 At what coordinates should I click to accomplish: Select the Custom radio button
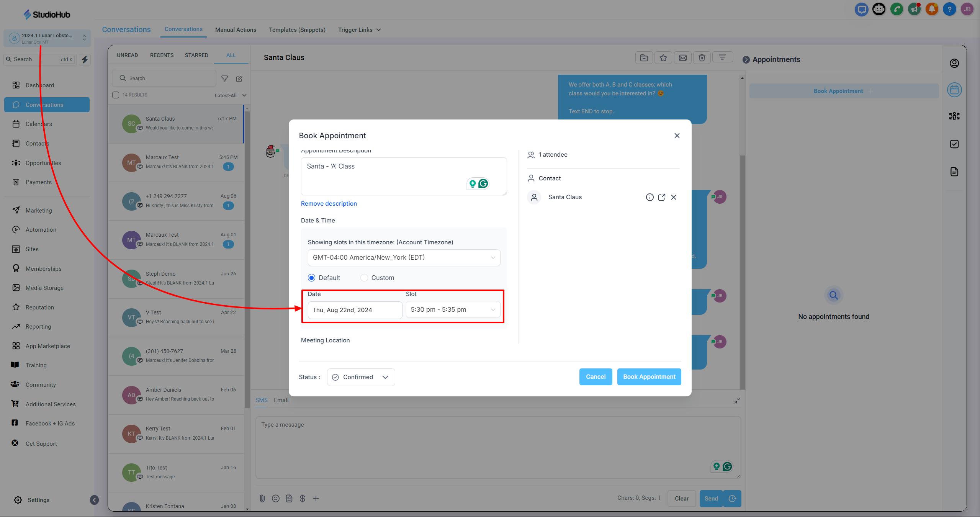(364, 278)
